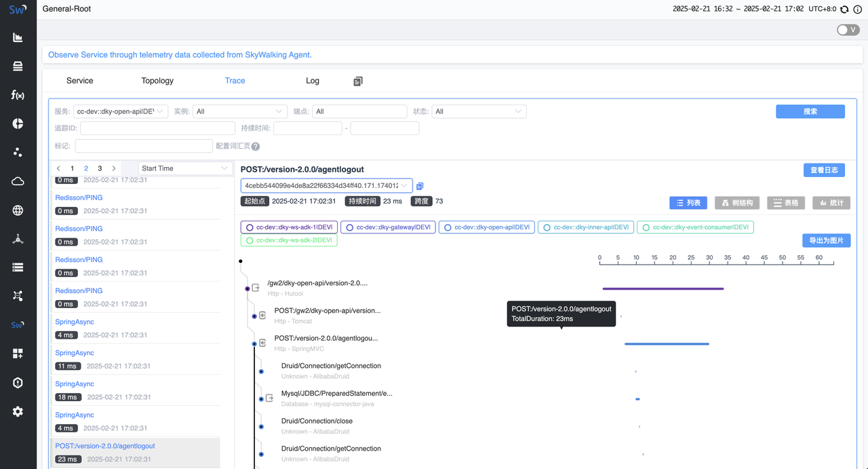Click the 导出为图片 export image button
The image size is (868, 469).
tap(825, 240)
